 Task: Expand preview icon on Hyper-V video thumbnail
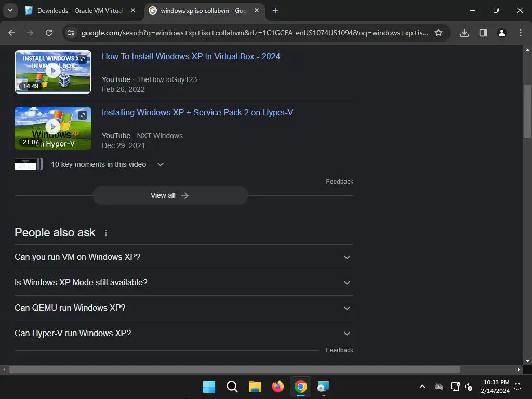[83, 115]
